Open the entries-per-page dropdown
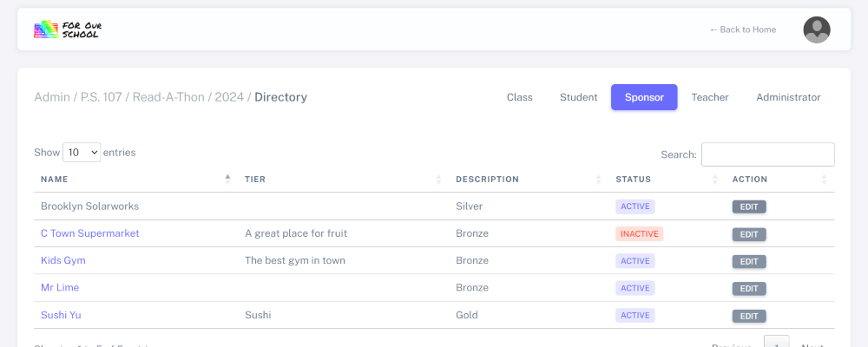 point(82,152)
